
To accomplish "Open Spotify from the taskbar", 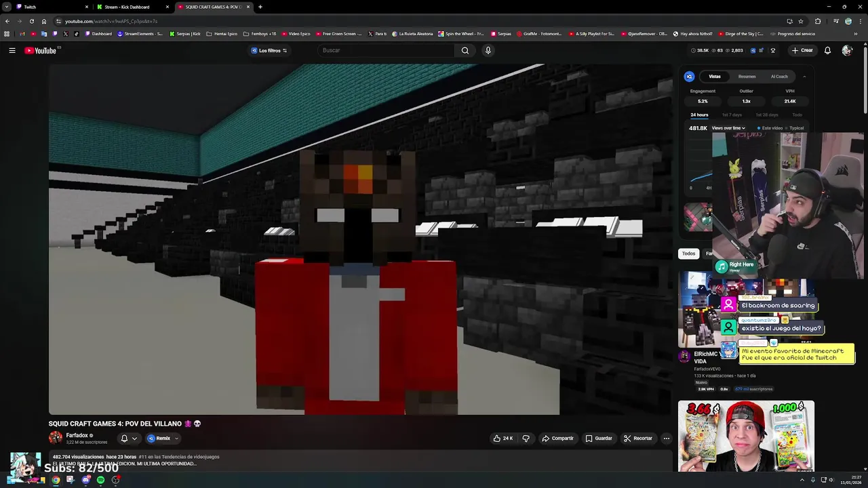I will 100,480.
